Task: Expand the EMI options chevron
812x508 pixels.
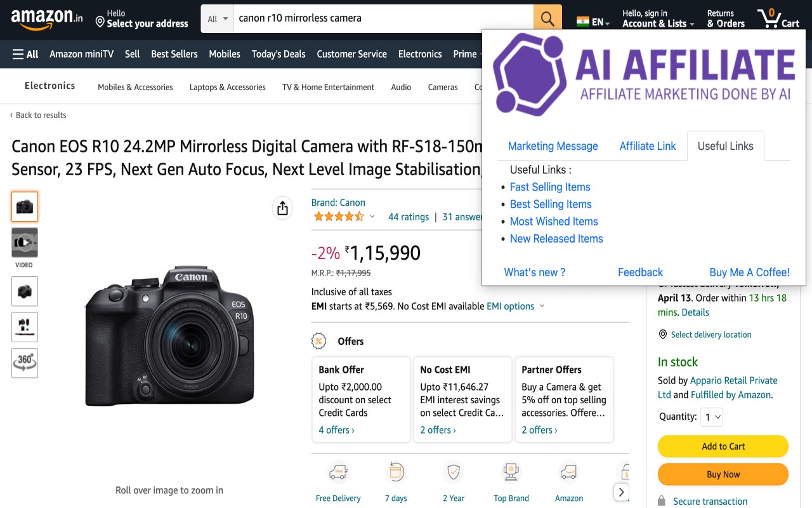Action: tap(542, 306)
